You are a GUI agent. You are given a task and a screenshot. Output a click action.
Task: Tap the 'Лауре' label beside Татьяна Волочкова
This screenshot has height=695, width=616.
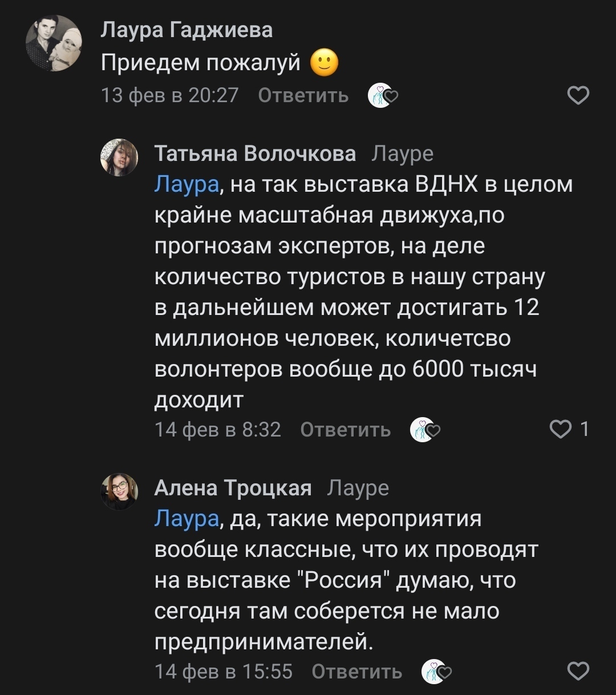point(402,153)
